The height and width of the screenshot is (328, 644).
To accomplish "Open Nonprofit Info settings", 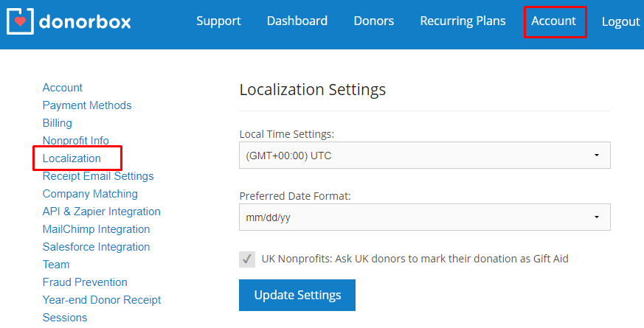I will coord(75,140).
